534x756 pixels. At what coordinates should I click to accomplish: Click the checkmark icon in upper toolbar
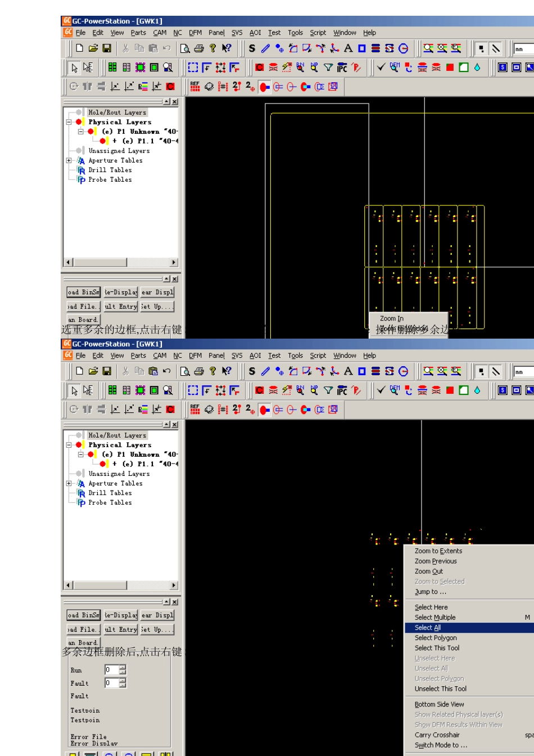click(381, 67)
